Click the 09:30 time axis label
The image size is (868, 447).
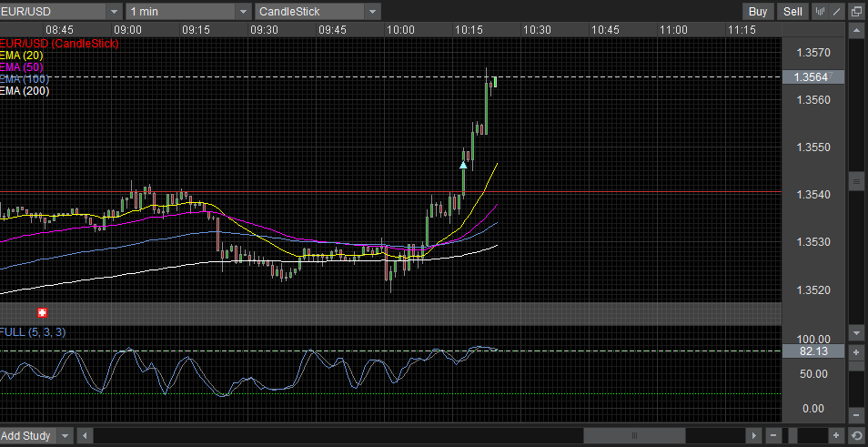pyautogui.click(x=264, y=30)
